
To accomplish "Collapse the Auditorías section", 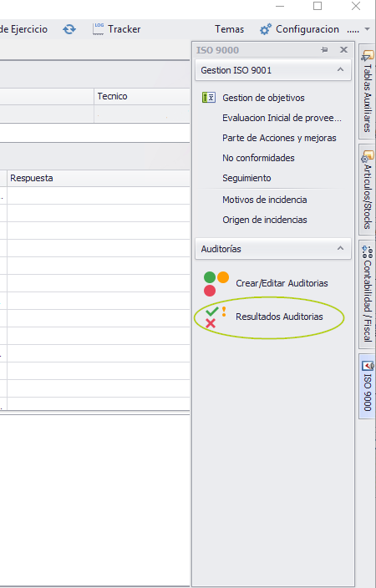I will pyautogui.click(x=340, y=248).
